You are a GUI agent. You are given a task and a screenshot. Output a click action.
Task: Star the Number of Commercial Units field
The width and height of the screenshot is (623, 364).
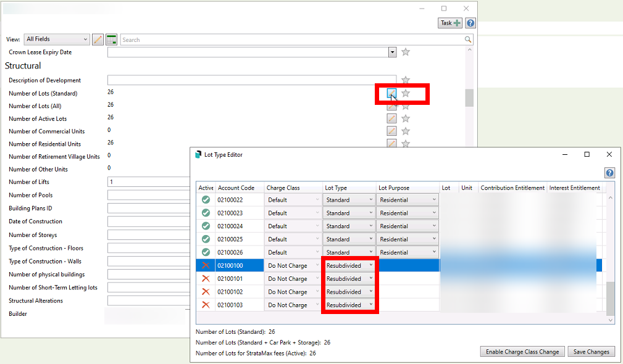405,131
